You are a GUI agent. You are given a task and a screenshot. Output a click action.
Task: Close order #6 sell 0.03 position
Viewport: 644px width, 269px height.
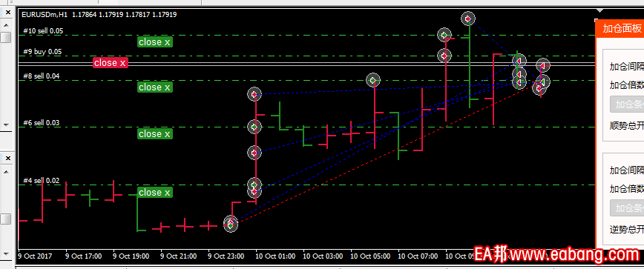[x=155, y=133]
